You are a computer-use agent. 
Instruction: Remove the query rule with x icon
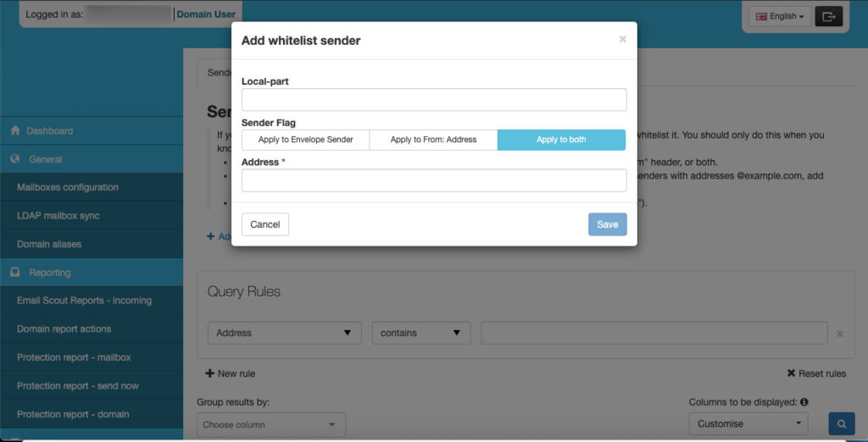[x=840, y=334]
